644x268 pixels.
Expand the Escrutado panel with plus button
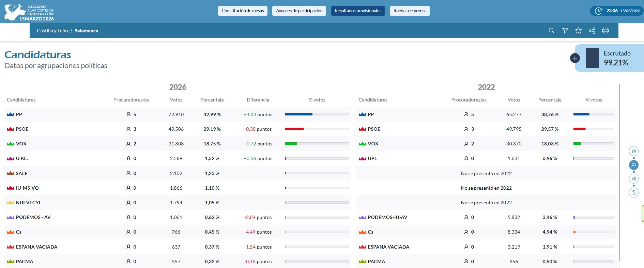(575, 58)
